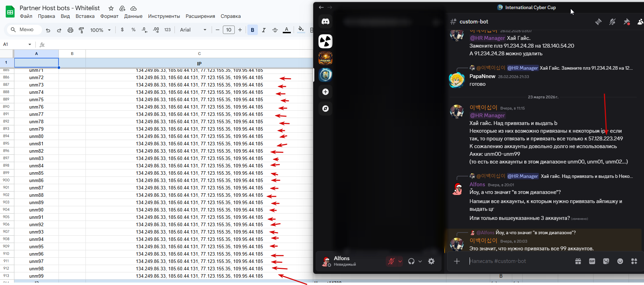This screenshot has width=644, height=285.
Task: Open the gift icon in Discord message bar
Action: (578, 261)
